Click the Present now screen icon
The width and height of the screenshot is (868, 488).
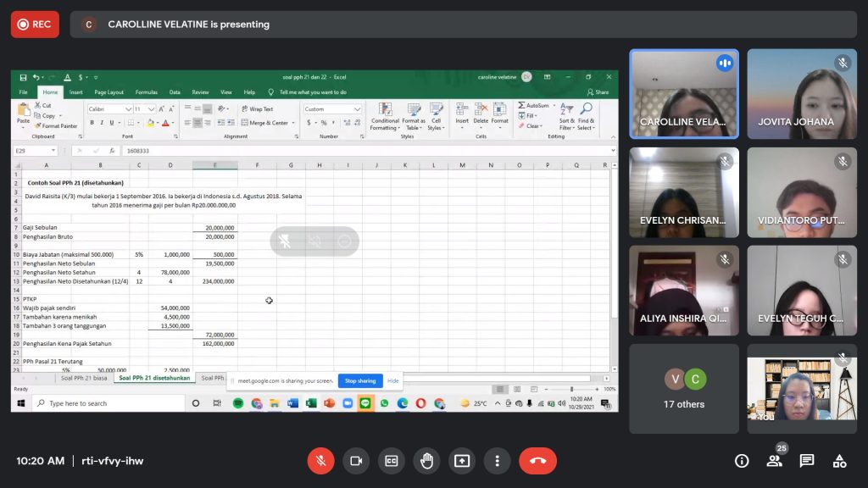tap(462, 461)
